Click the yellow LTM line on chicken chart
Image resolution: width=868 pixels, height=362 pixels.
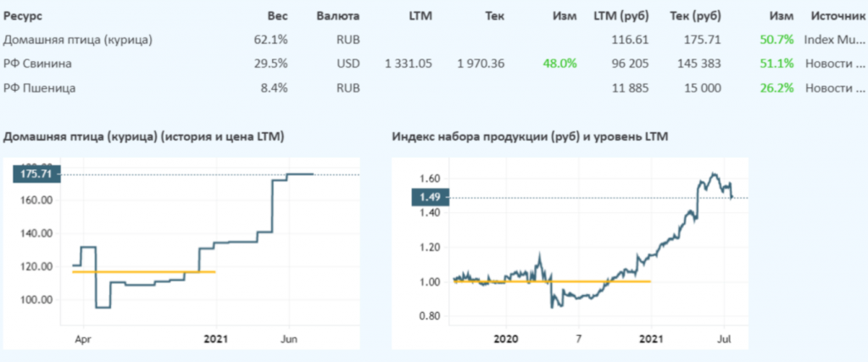[144, 271]
